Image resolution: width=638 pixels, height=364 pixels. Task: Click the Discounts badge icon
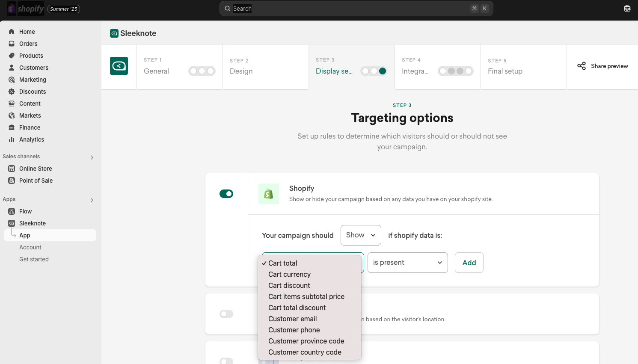12,92
